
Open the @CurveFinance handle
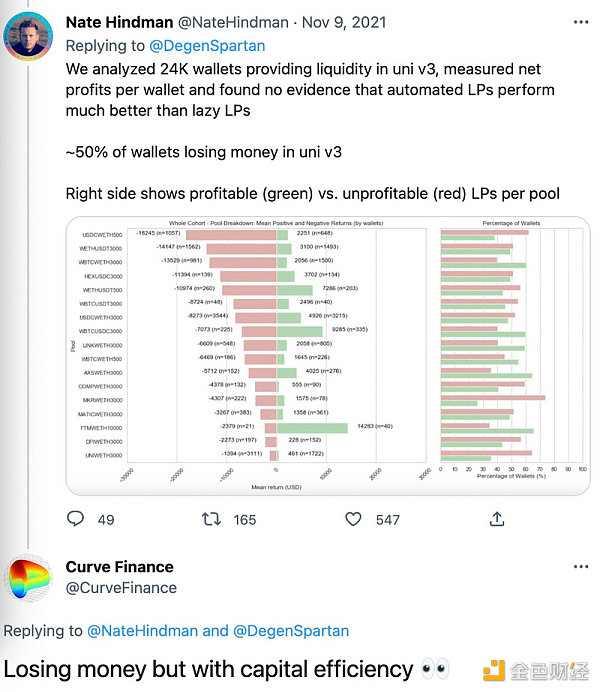121,588
